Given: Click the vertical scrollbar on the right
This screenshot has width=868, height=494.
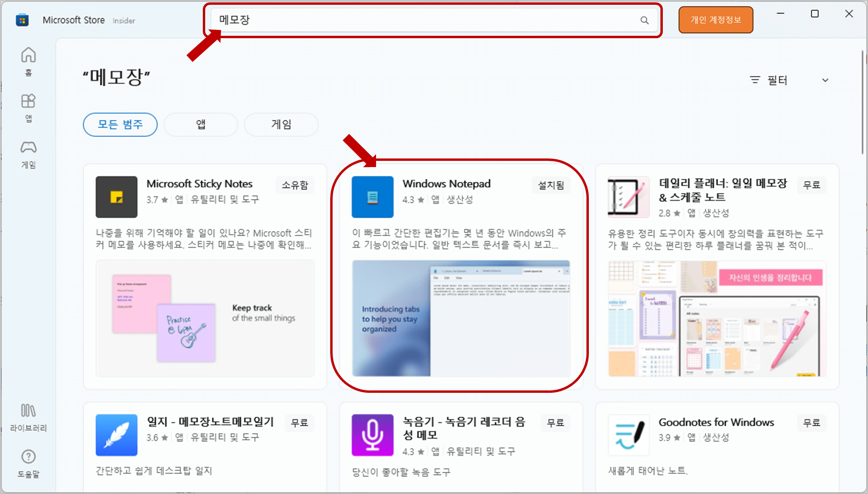Looking at the screenshot, I should (863, 103).
